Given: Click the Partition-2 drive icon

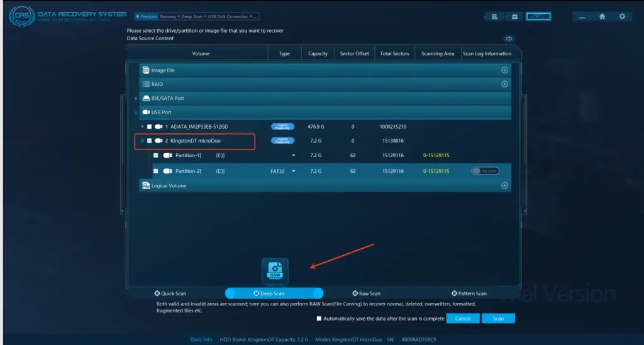Looking at the screenshot, I should pyautogui.click(x=167, y=171).
